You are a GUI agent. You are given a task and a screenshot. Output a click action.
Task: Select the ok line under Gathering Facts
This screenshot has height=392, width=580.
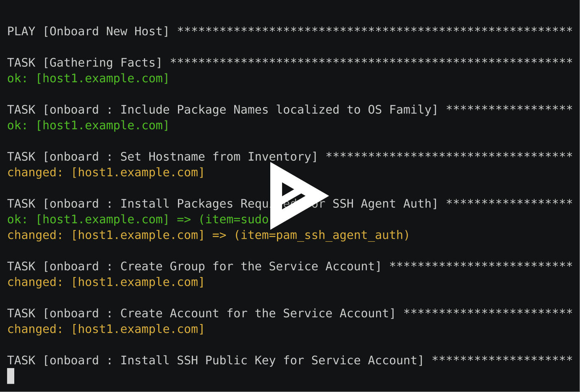(x=88, y=78)
